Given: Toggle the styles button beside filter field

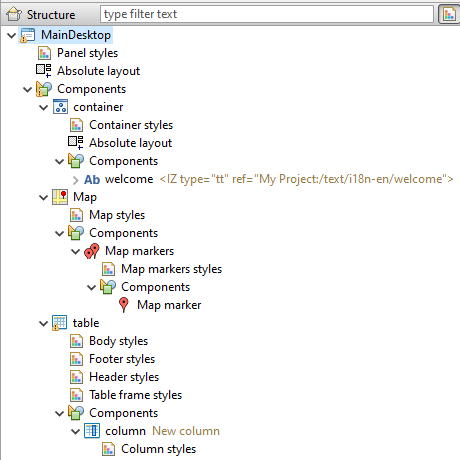Looking at the screenshot, I should (x=449, y=14).
